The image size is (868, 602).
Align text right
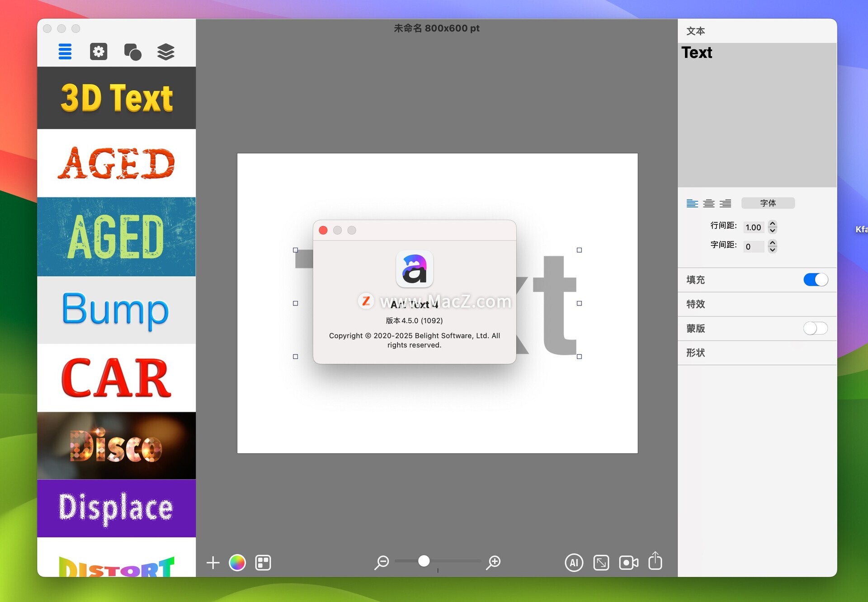[x=725, y=203]
